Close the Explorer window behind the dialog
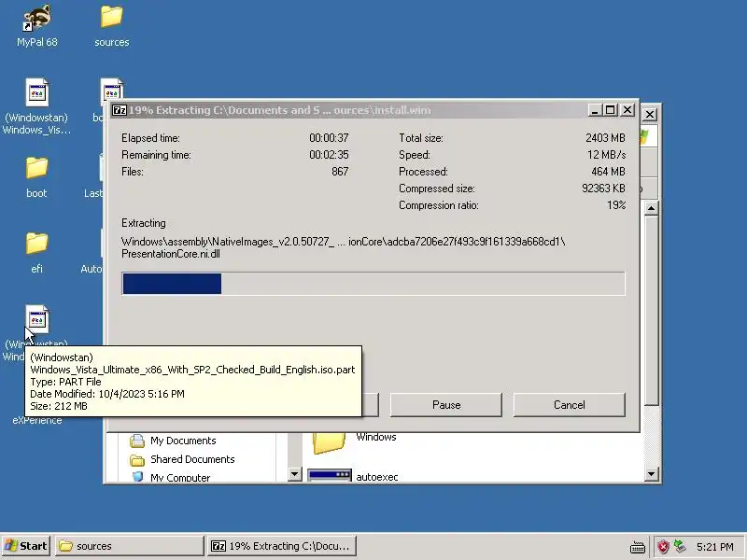Viewport: 747px width, 560px height. [650, 114]
